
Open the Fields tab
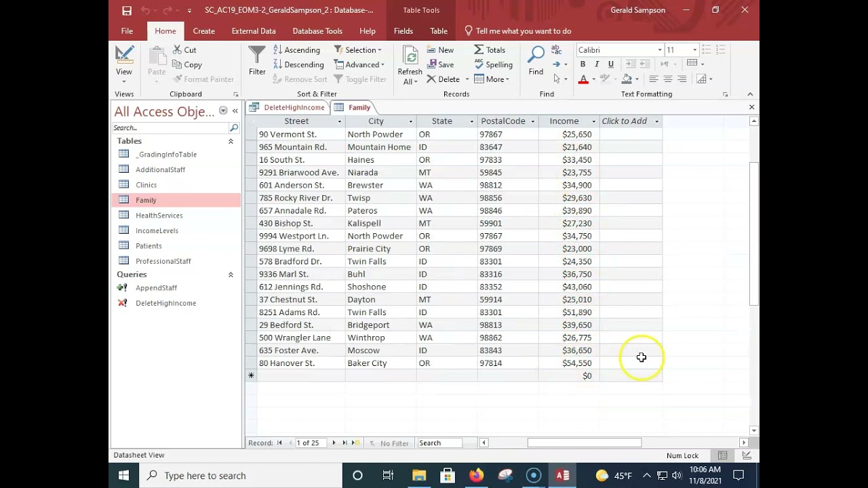click(403, 31)
